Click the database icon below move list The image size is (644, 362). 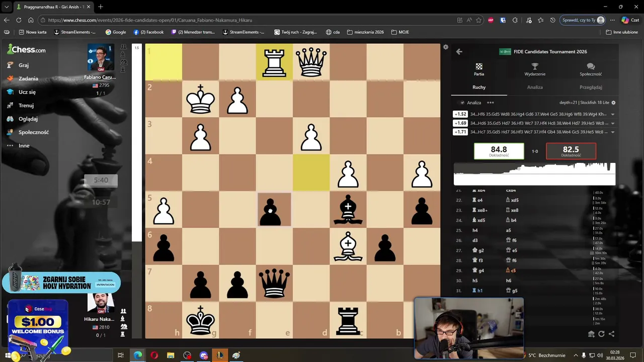tap(591, 334)
